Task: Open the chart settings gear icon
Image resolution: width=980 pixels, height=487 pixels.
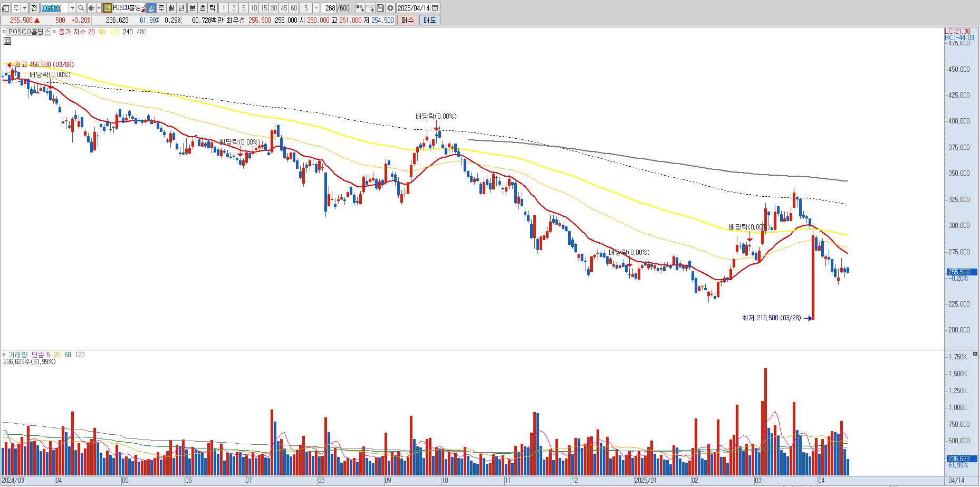Action: (x=390, y=8)
